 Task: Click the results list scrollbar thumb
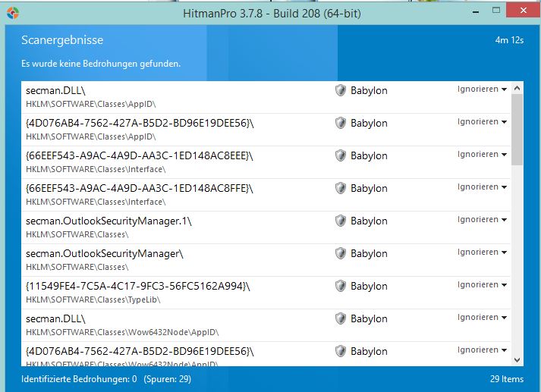[x=517, y=130]
